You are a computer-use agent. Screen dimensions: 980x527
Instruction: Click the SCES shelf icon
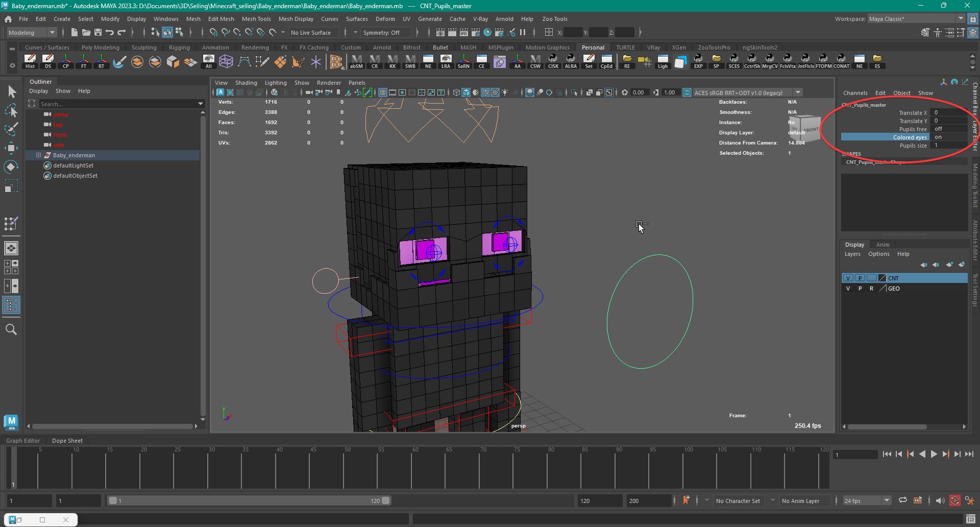(734, 61)
